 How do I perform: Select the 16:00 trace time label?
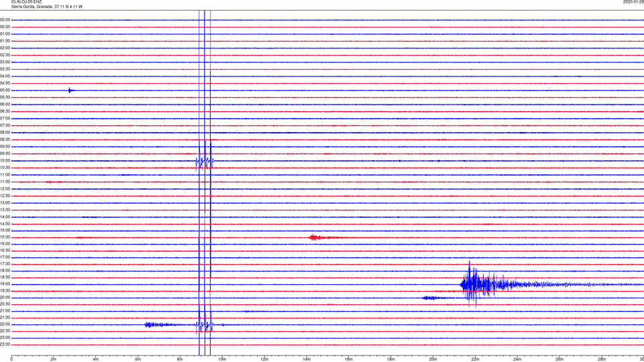(x=5, y=244)
